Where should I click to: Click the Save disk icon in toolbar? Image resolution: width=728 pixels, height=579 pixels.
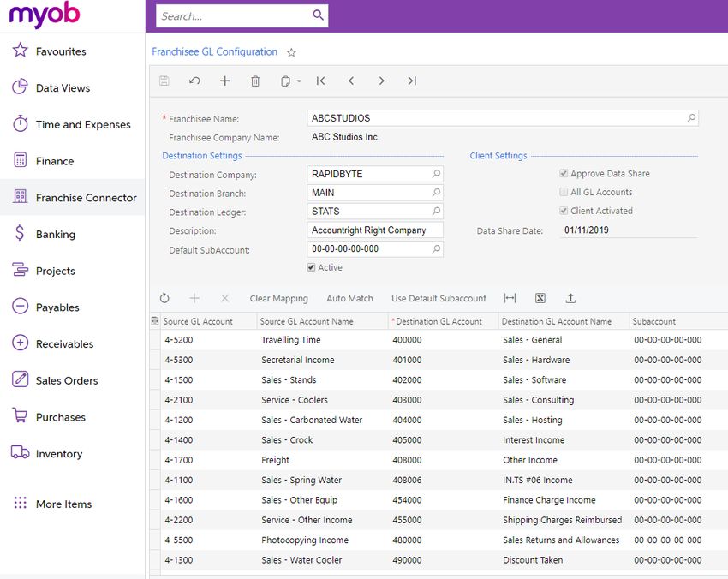point(164,81)
